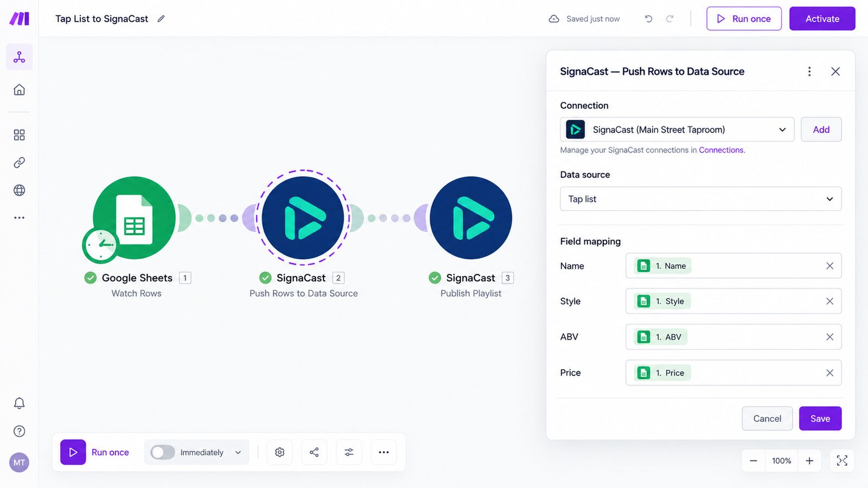Click the 'Tap List to SignaCast' title
Screen dimensions: 868x488
pos(101,18)
